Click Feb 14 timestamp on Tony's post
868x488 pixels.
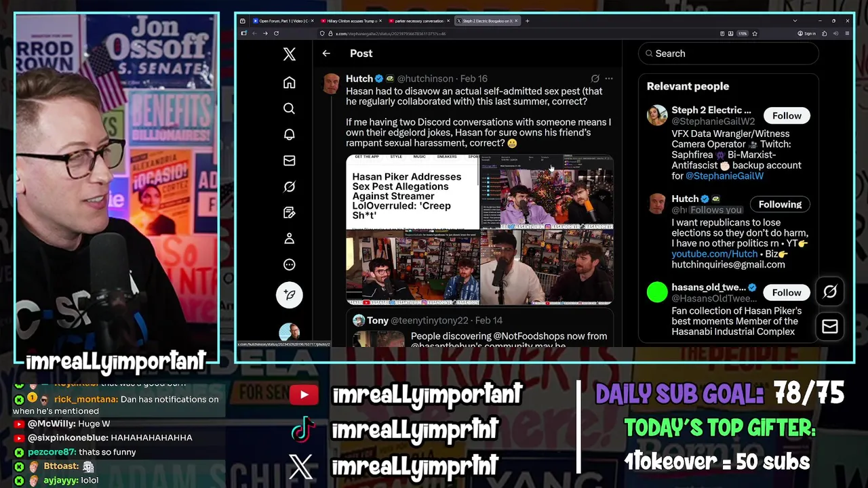pos(488,321)
